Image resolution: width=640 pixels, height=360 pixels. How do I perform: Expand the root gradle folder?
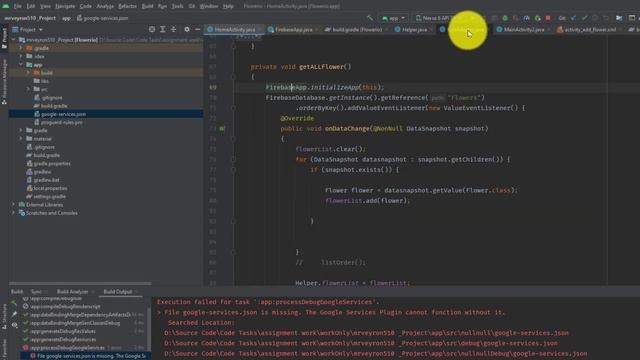point(21,130)
